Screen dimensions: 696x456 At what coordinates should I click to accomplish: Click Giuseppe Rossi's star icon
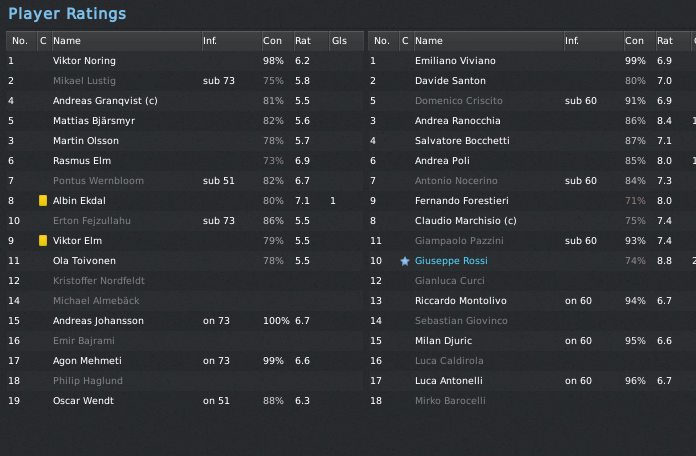pos(405,261)
